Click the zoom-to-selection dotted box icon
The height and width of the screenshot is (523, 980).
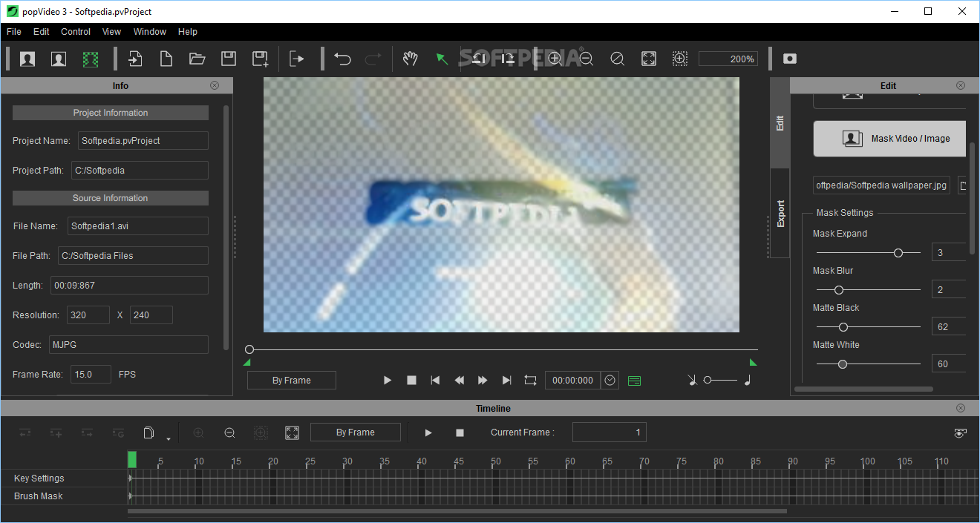pos(679,59)
